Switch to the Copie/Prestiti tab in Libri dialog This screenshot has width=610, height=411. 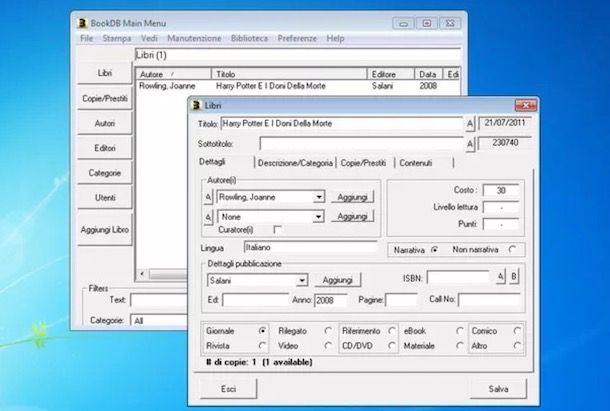coord(363,163)
